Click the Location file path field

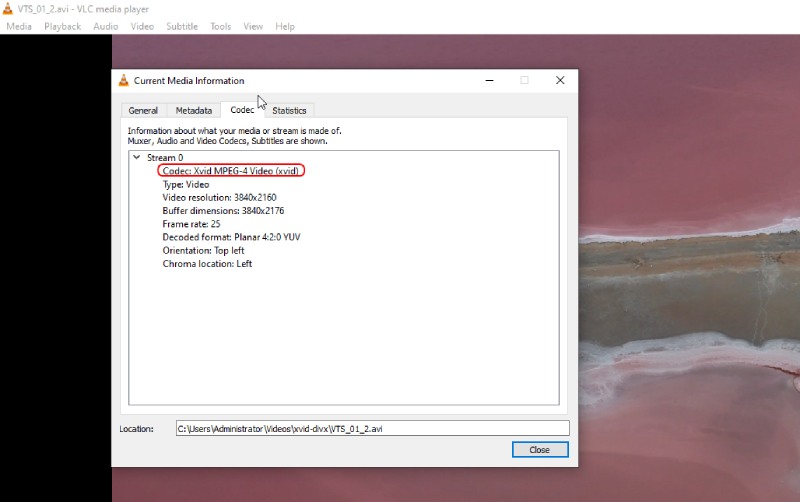click(372, 429)
